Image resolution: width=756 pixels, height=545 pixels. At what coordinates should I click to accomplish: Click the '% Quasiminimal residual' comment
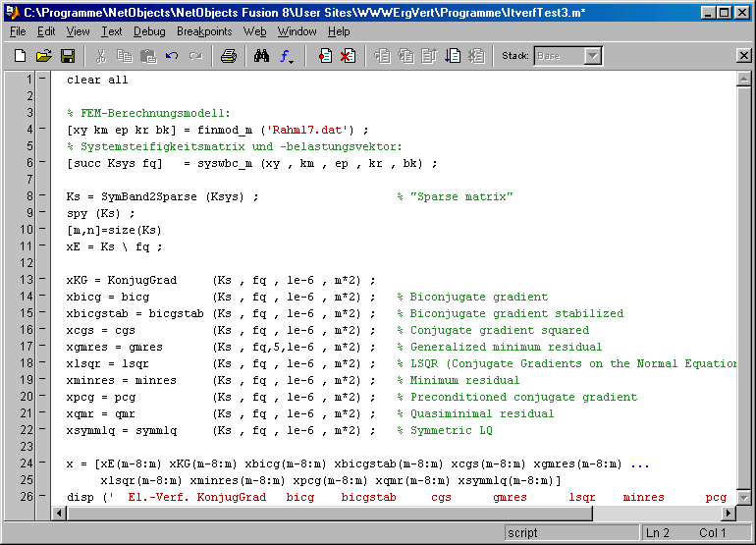click(475, 413)
